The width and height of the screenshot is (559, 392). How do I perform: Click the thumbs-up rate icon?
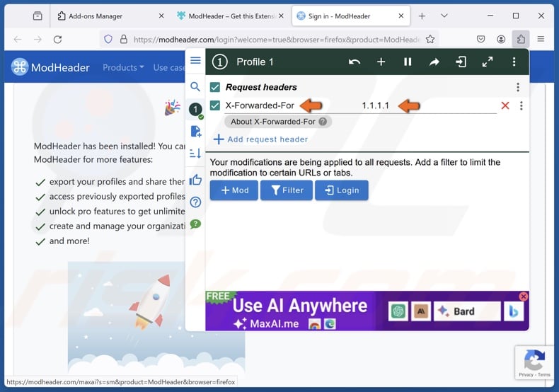(x=195, y=180)
